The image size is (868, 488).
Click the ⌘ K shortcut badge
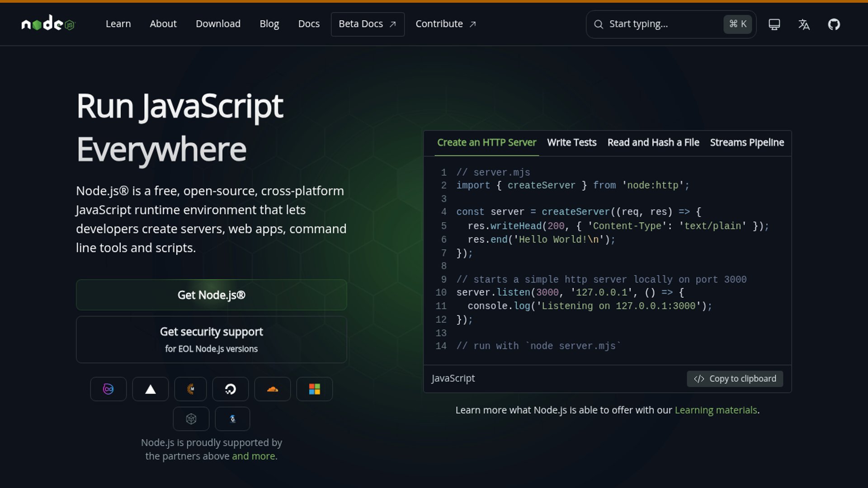point(737,24)
